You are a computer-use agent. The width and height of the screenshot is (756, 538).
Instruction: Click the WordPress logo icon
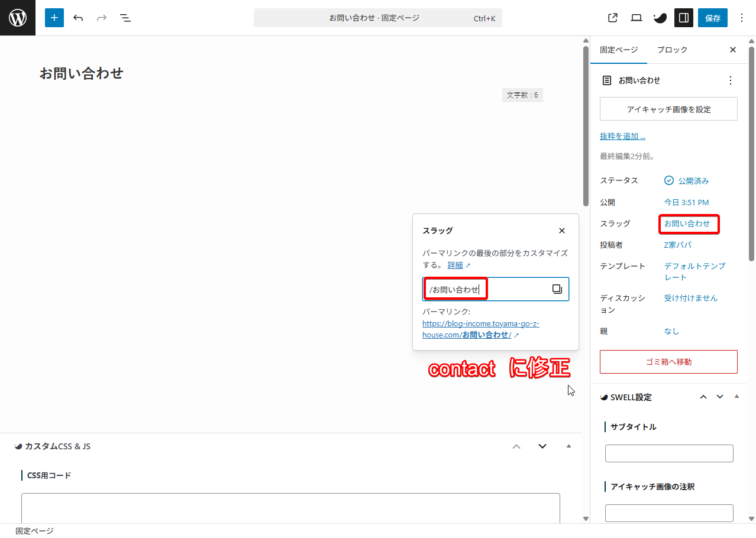18,18
